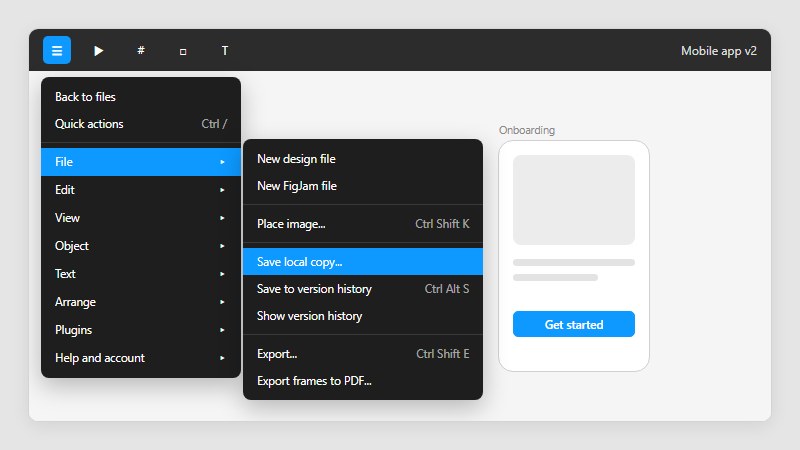
Task: Expand the Plugins submenu
Action: (x=141, y=330)
